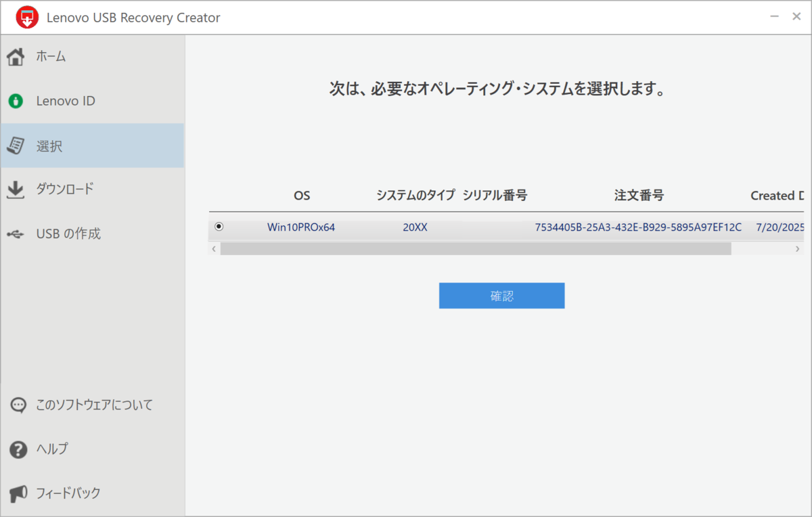
Task: Go to the USB の作成 step
Action: point(92,234)
